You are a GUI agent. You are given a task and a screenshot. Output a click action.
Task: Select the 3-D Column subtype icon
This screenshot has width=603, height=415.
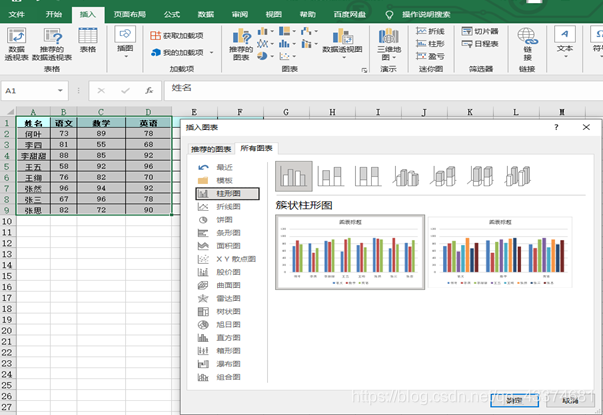pos(518,176)
